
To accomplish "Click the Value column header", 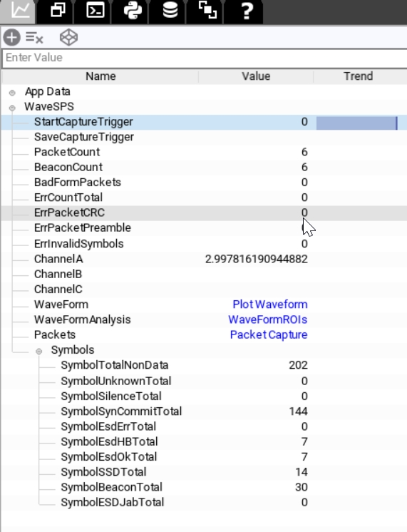I will (256, 76).
